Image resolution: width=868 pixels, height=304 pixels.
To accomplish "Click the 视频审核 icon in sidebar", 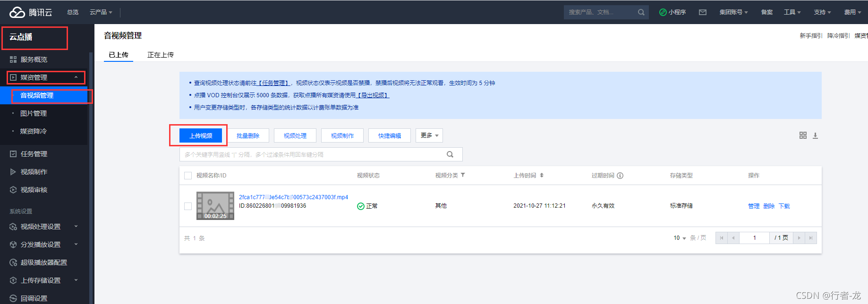I will [13, 190].
